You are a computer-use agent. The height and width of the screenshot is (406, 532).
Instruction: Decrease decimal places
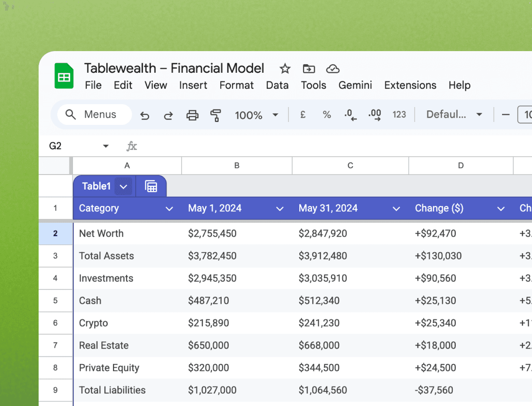pos(350,115)
